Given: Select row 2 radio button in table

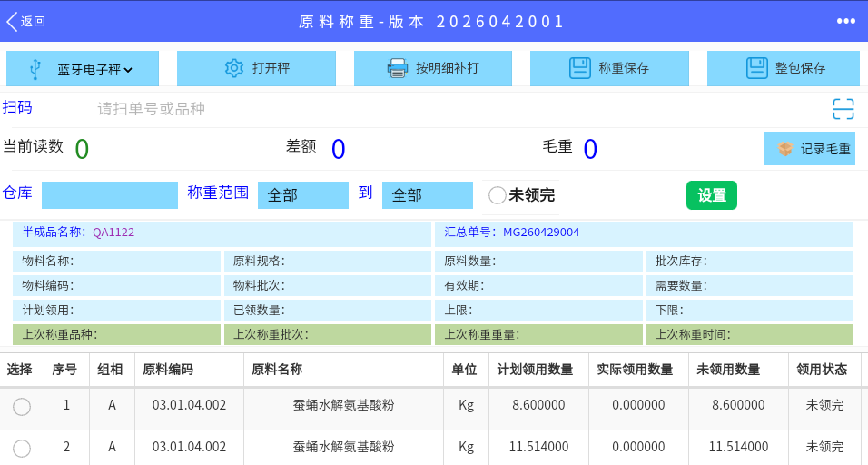Looking at the screenshot, I should pos(22,449).
